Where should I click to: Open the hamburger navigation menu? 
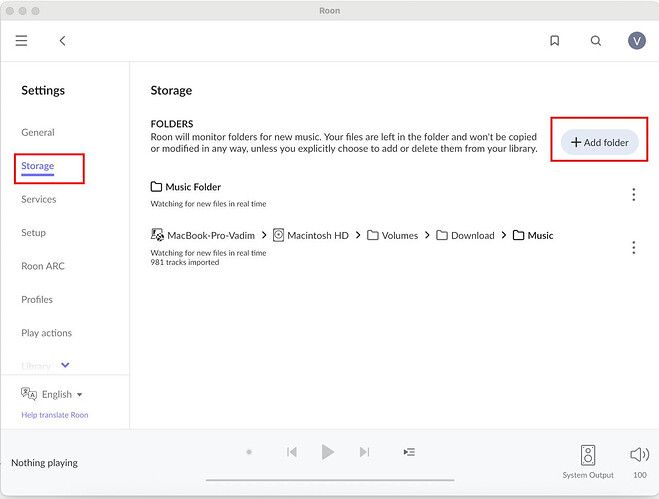pos(21,41)
